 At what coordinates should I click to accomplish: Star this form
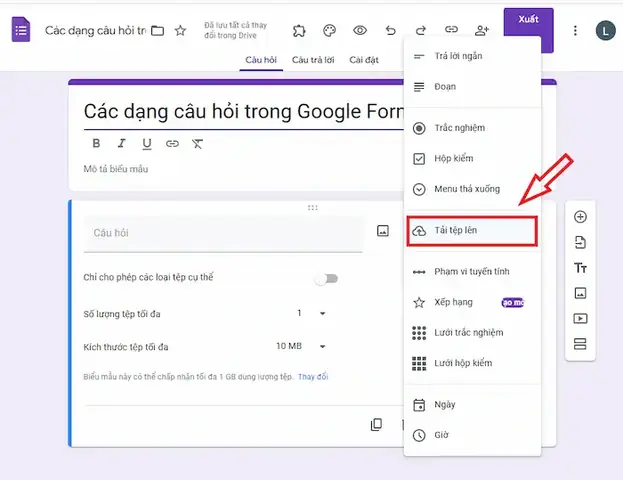[180, 30]
